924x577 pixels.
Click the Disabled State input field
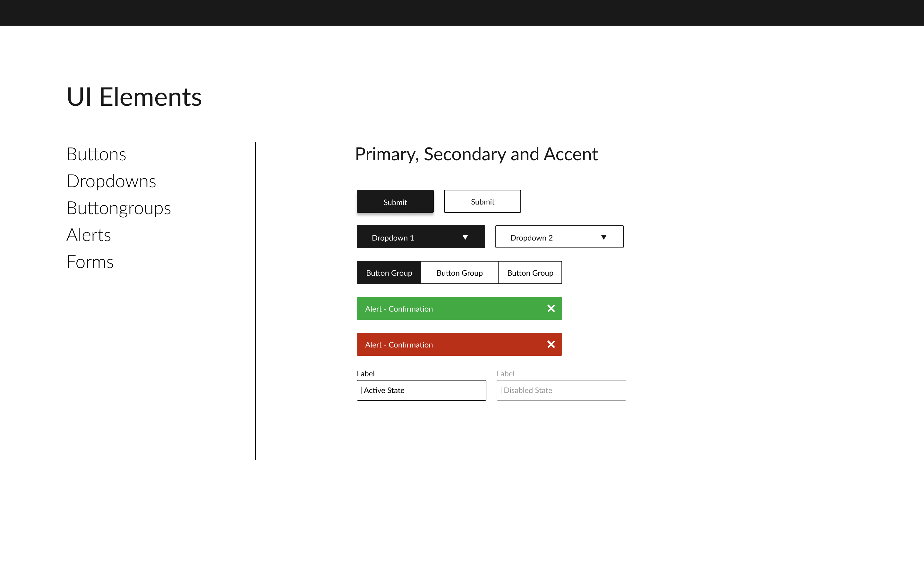point(561,390)
